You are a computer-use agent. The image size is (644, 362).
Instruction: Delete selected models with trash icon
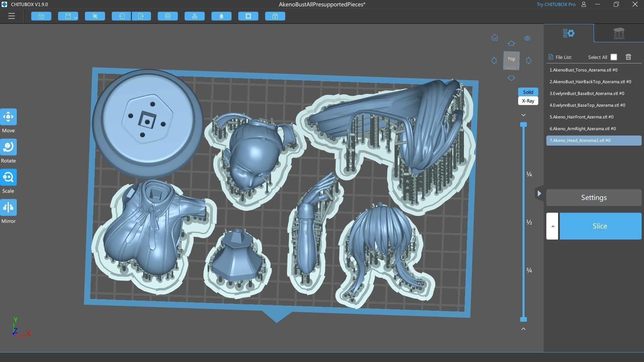point(628,57)
